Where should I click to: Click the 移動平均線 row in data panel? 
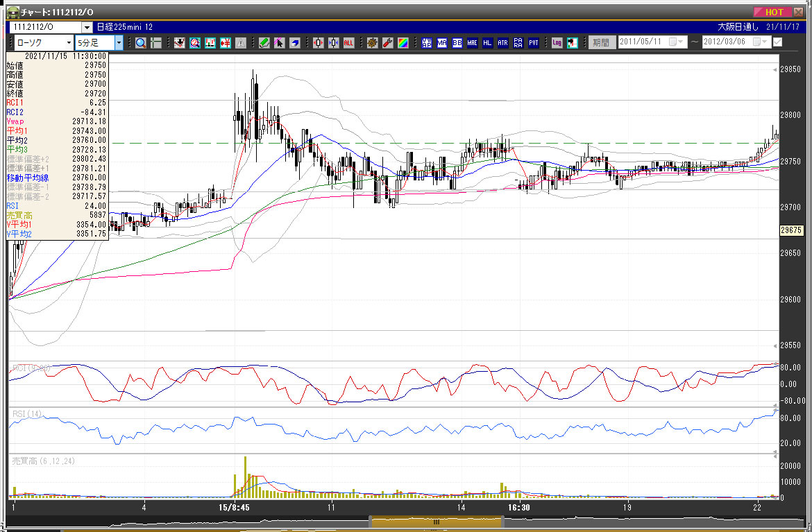pyautogui.click(x=56, y=178)
